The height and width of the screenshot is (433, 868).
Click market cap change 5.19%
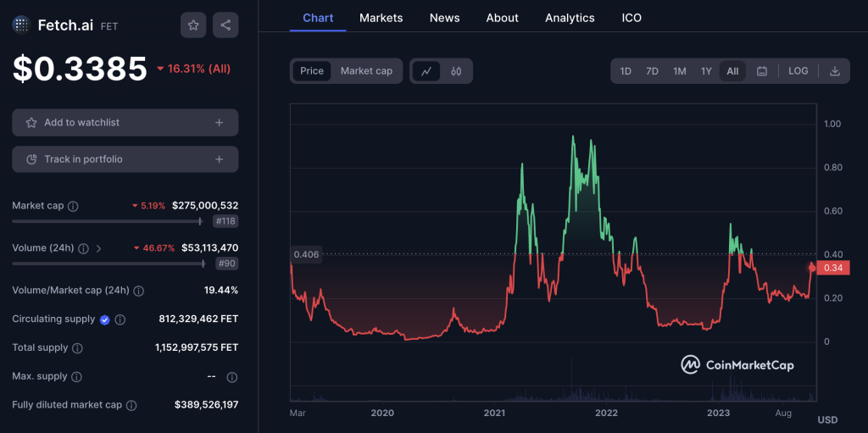click(x=148, y=206)
